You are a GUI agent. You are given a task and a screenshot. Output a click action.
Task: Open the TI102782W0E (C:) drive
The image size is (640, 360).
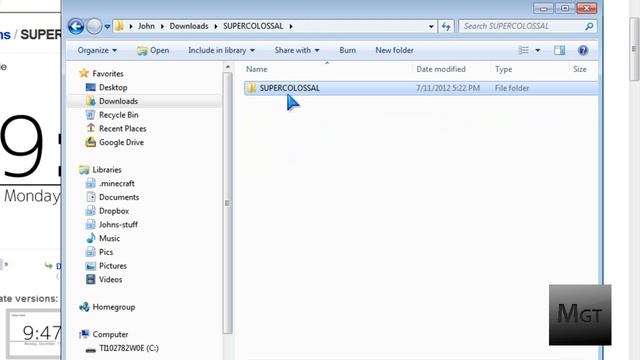click(x=129, y=348)
